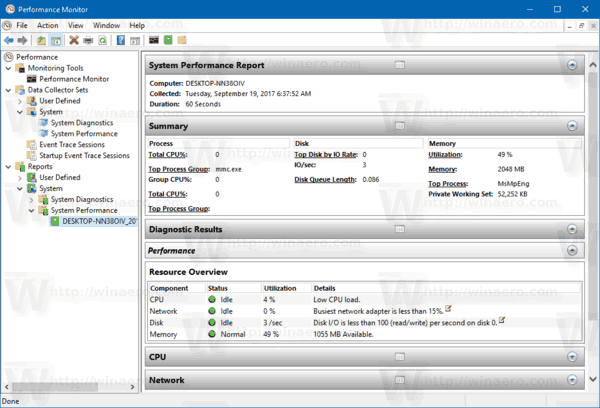The image size is (600, 408).
Task: Click the inner MDI restore button
Action: point(581,26)
